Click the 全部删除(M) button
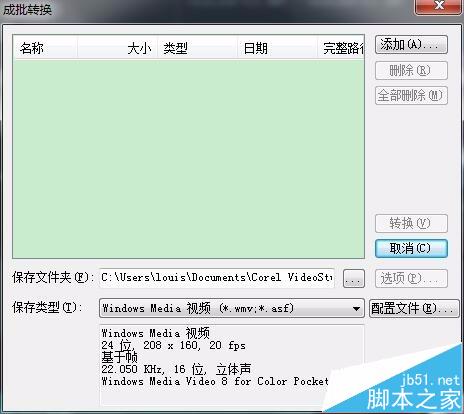Image resolution: width=464 pixels, height=414 pixels. point(411,96)
